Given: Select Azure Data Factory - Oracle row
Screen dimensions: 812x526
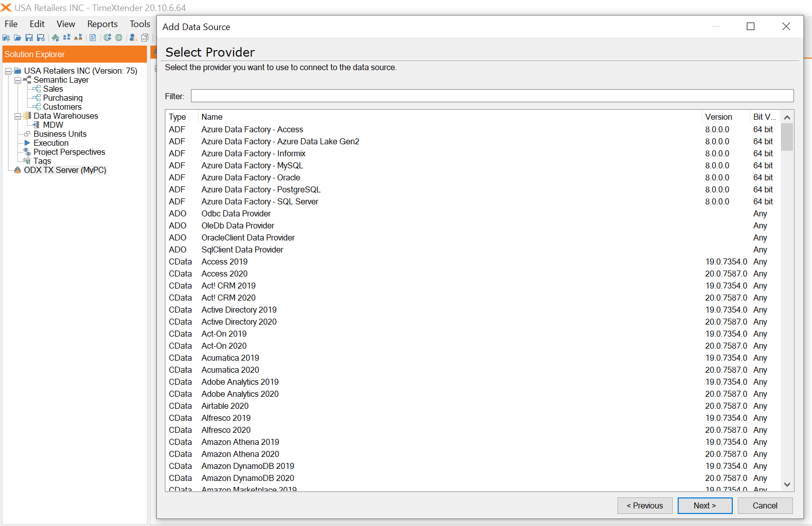Looking at the screenshot, I should click(473, 177).
